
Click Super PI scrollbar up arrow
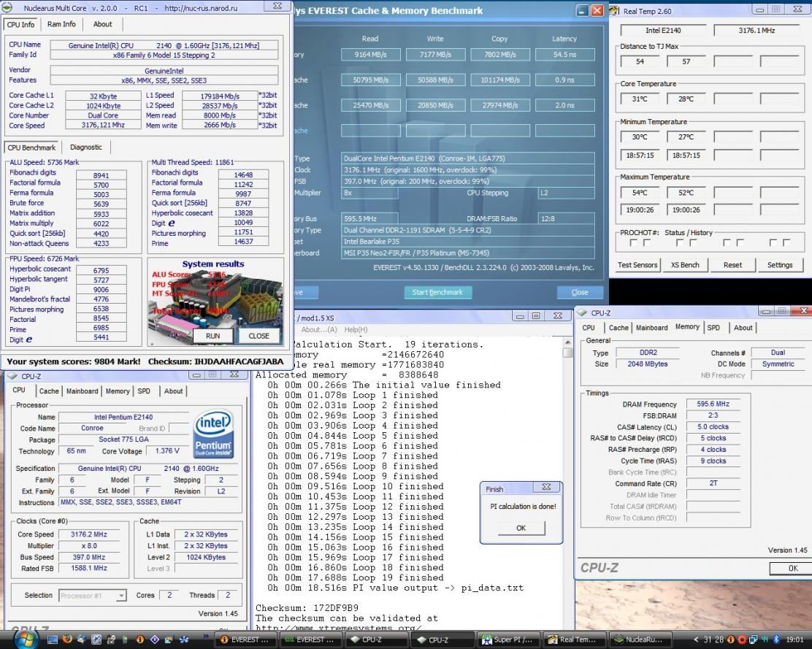click(x=567, y=342)
